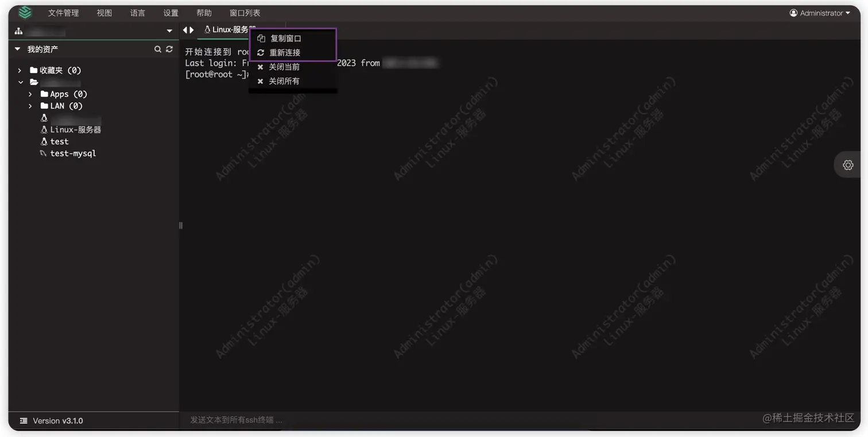Click the sidebar splitter handle
This screenshot has width=868, height=437.
coord(181,225)
